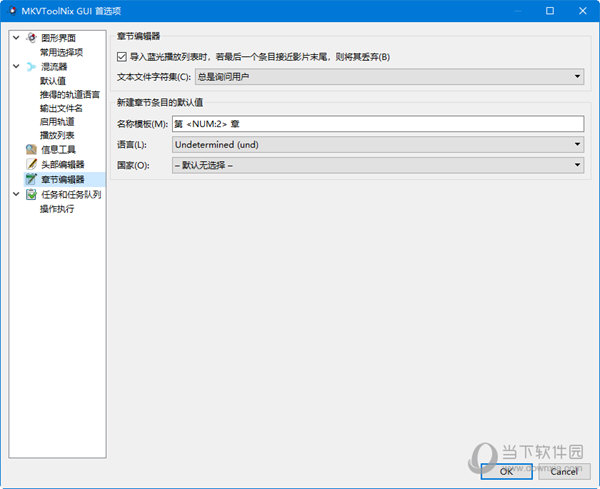Viewport: 600px width, 489px height.
Task: Click the 章节编辑器 icon in tree
Action: point(31,179)
